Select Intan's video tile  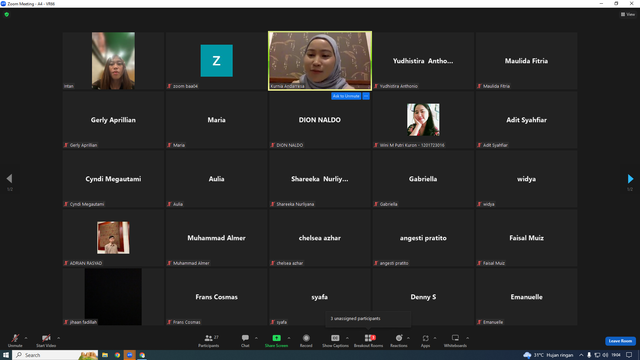113,61
